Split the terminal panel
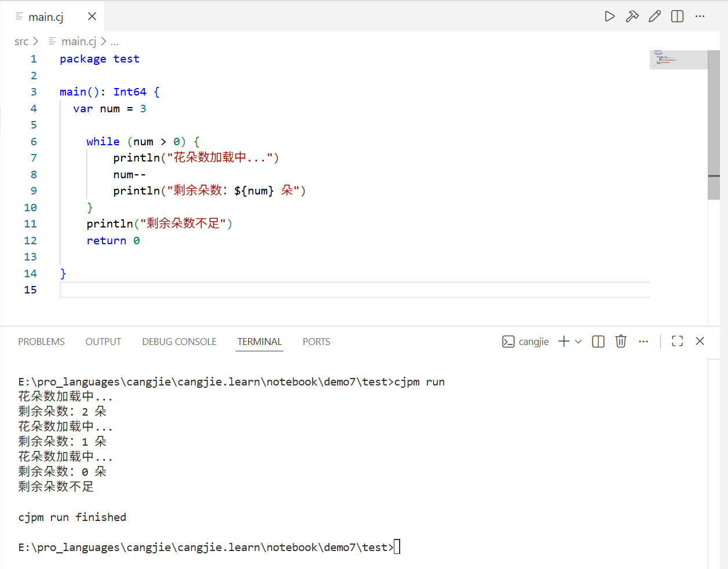Viewport: 728px width, 569px height. [x=598, y=342]
